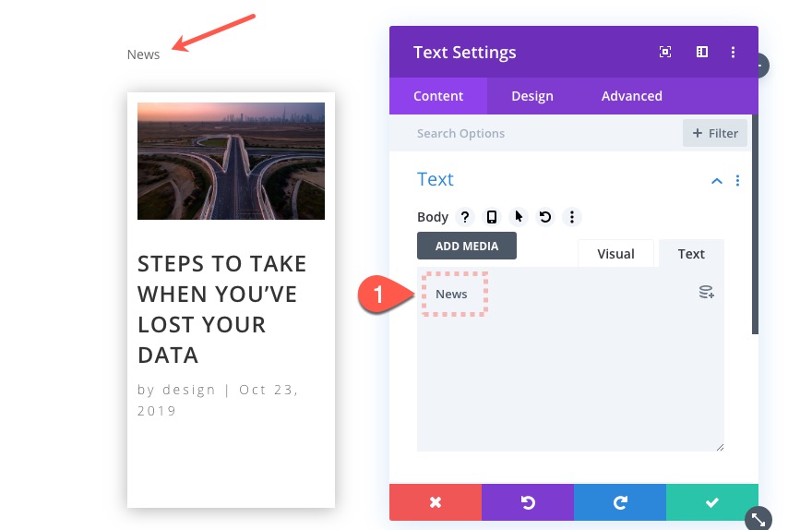Toggle responsive phone editing for Body
This screenshot has height=530, width=812.
coord(492,217)
